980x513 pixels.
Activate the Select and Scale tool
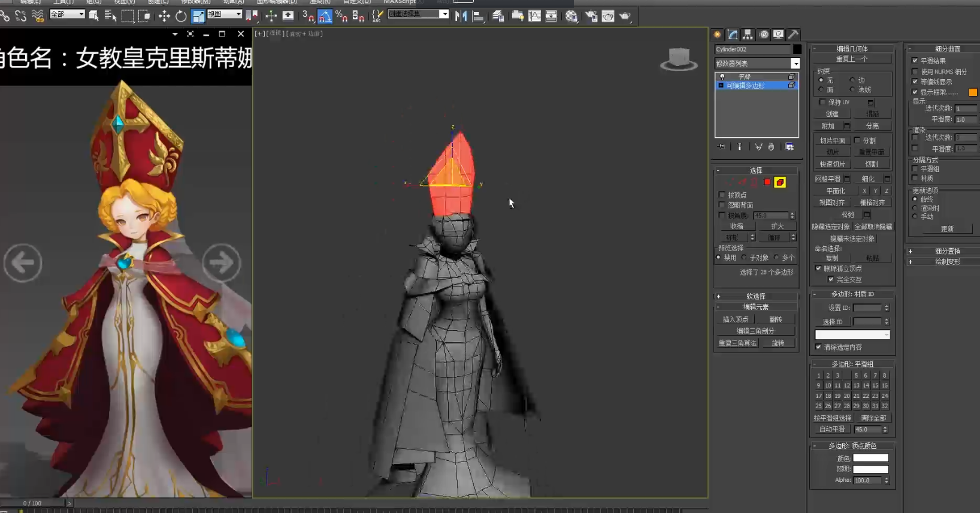pyautogui.click(x=198, y=16)
